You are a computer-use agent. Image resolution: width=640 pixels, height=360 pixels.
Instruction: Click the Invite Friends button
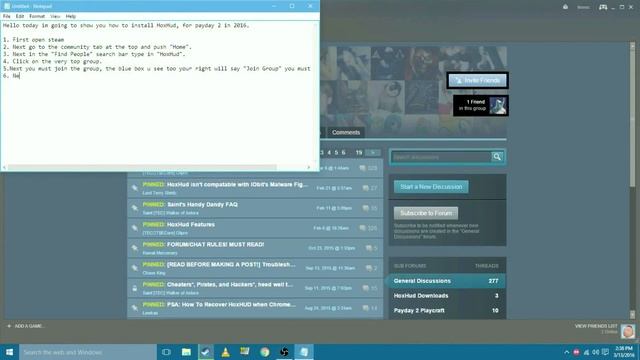478,80
